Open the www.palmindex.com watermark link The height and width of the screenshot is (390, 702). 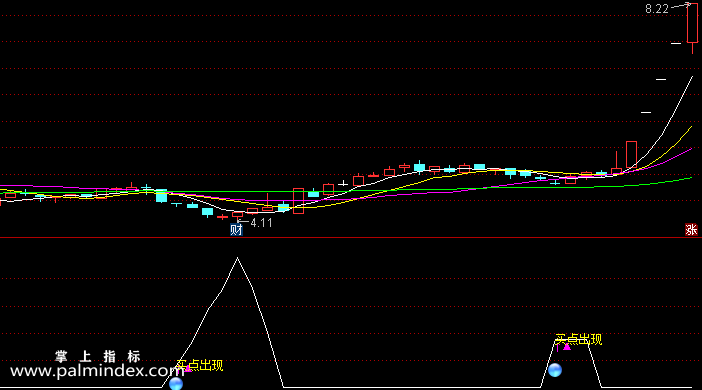pyautogui.click(x=97, y=371)
